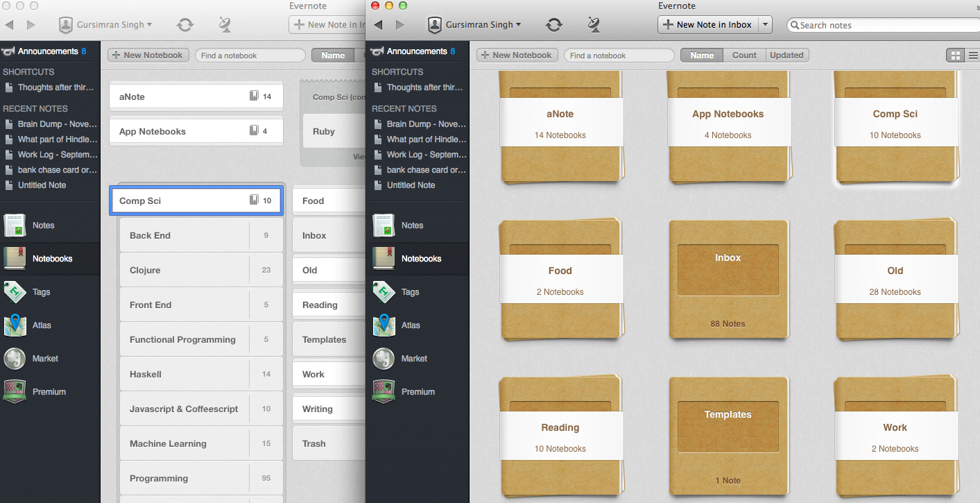
Task: Open the App Notebooks stack card
Action: point(728,126)
